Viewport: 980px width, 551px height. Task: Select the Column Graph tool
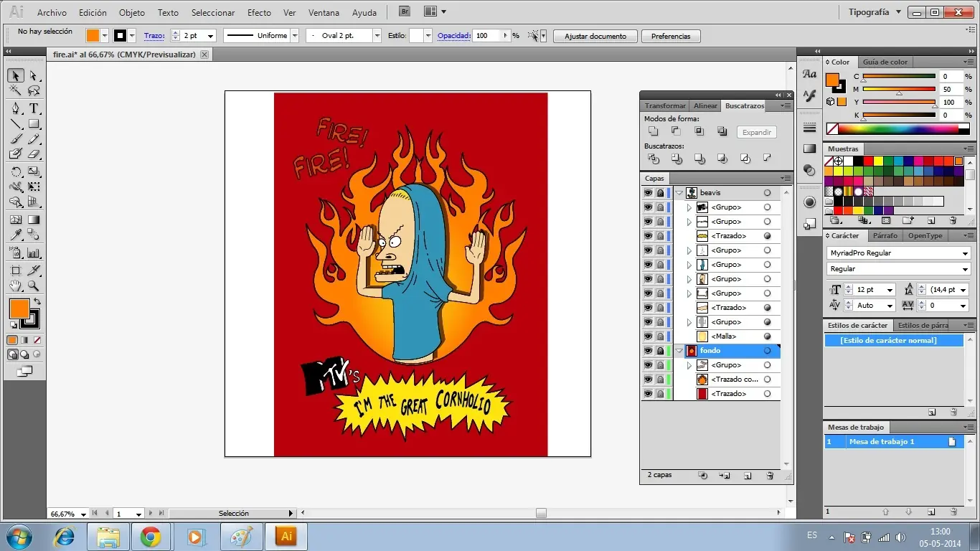34,253
